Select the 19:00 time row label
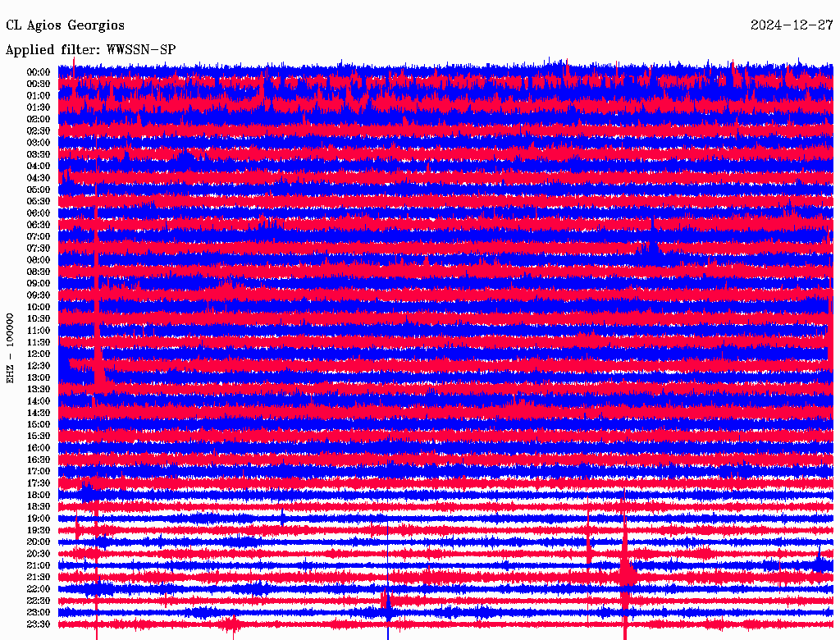Image resolution: width=840 pixels, height=640 pixels. pyautogui.click(x=39, y=519)
